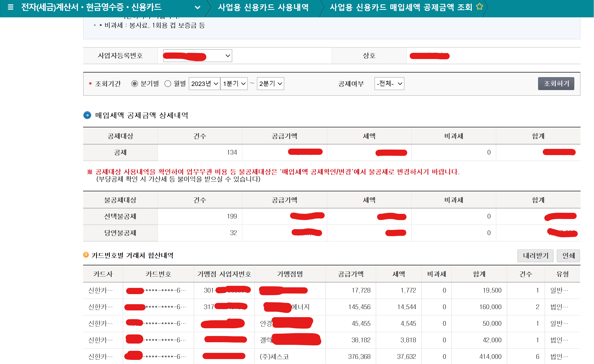Screen dimensions: 594x364
Task: Open the hamburger menu at top left
Action: pyautogui.click(x=11, y=7)
